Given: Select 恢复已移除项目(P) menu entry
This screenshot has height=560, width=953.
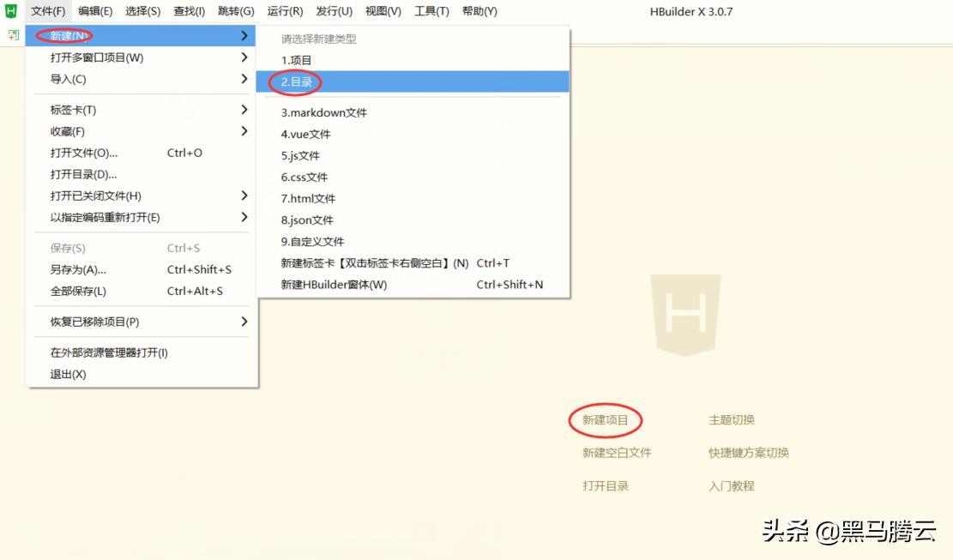Looking at the screenshot, I should pyautogui.click(x=141, y=322).
